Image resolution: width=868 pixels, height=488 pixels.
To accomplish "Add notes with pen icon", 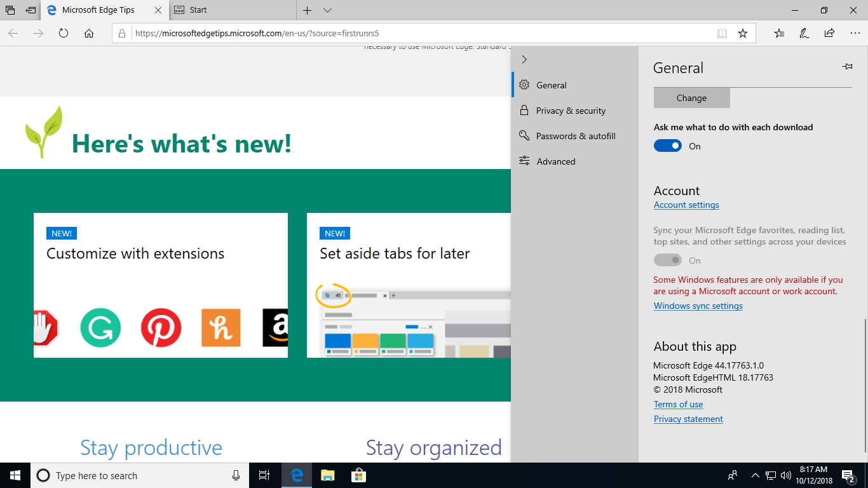I will [804, 33].
